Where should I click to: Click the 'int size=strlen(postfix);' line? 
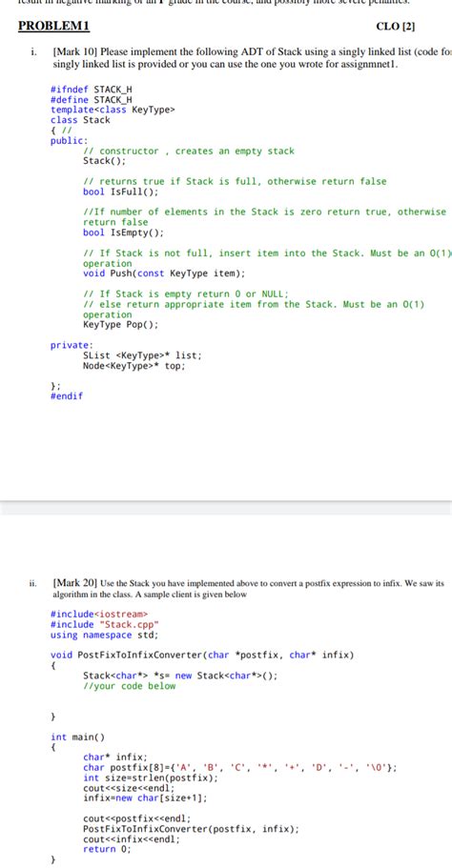coord(151,777)
